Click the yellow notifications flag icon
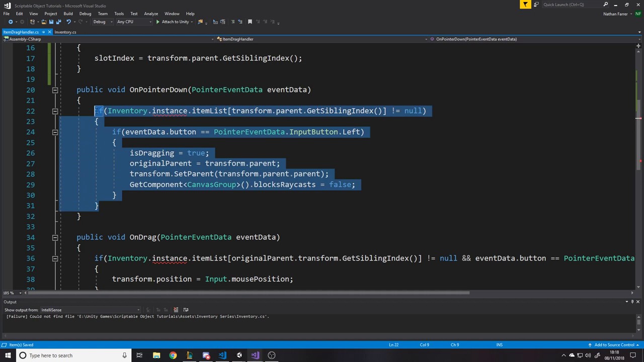644x362 pixels. 525,5
